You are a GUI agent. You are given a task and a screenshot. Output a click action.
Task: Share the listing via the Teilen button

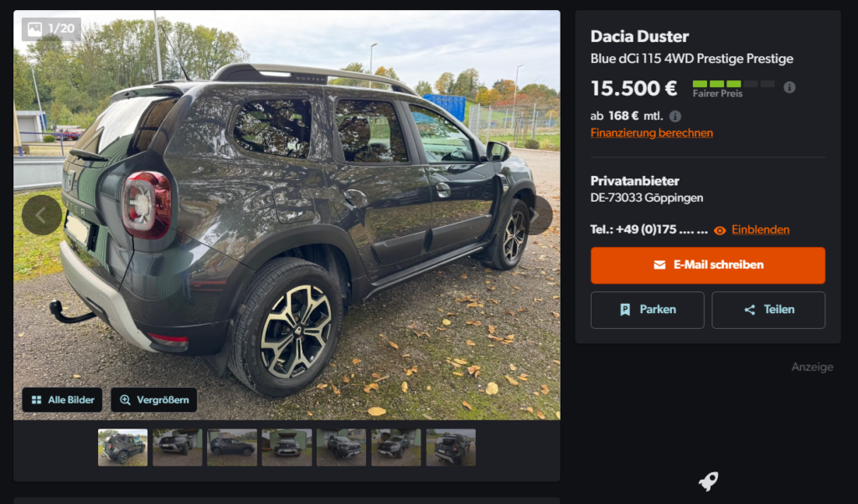pos(768,310)
